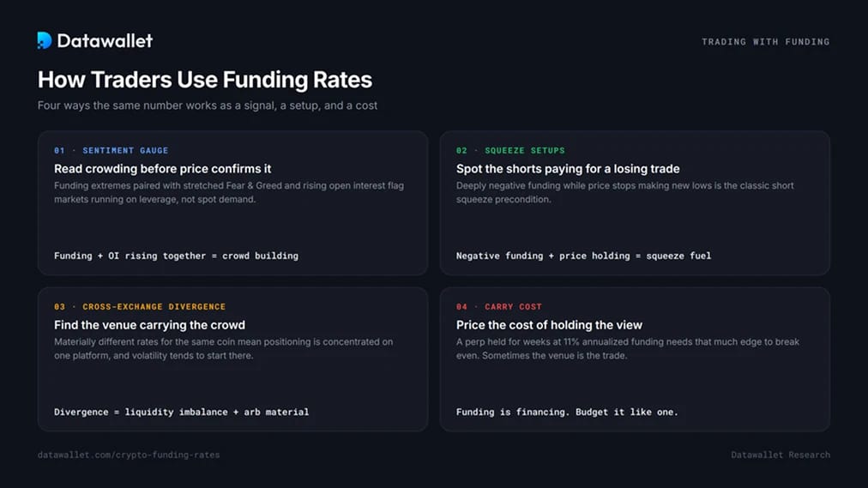868x488 pixels.
Task: Click 'Read crowding before price confirms it' heading
Action: pyautogui.click(x=163, y=169)
